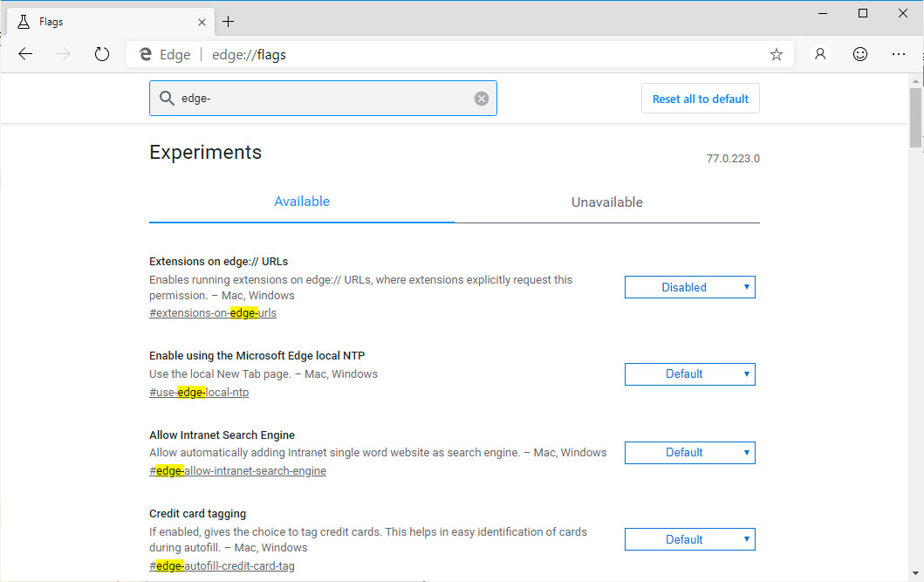Open the Credit card tagging dropdown
924x582 pixels.
coord(689,539)
